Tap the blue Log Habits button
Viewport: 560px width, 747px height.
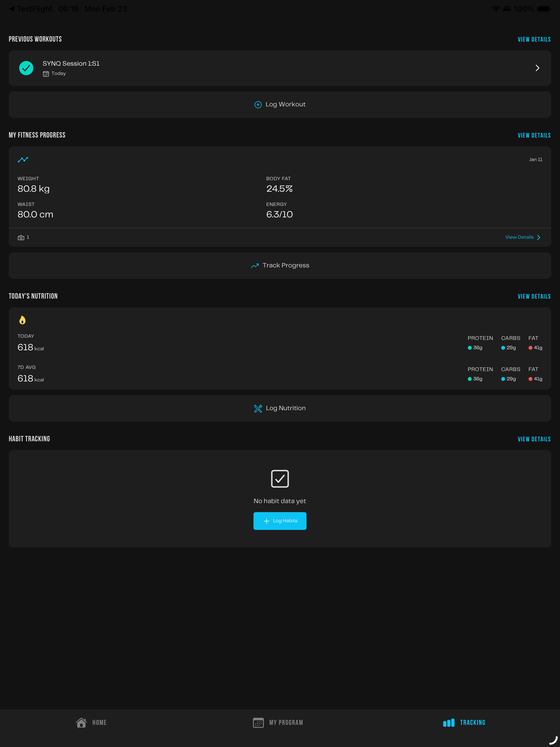(x=280, y=521)
